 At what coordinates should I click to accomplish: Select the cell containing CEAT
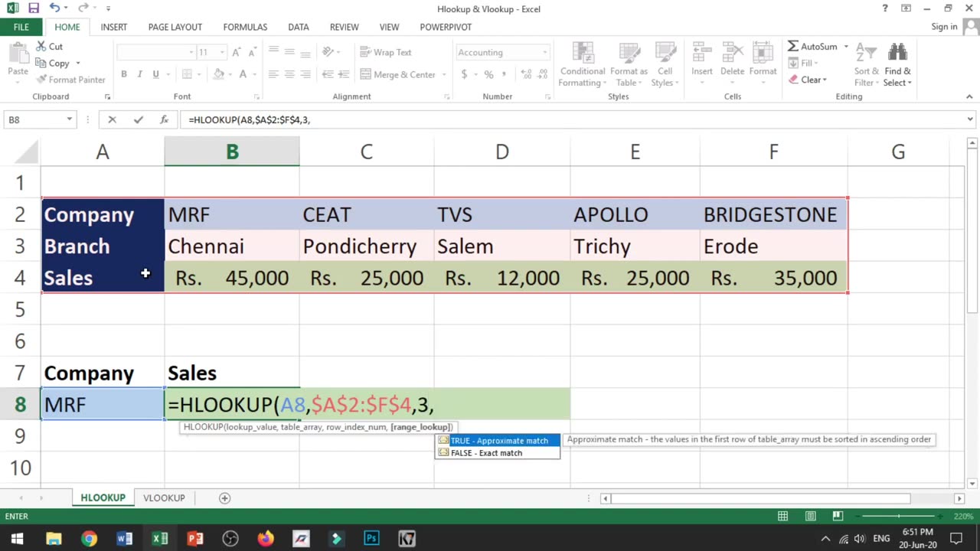click(367, 214)
